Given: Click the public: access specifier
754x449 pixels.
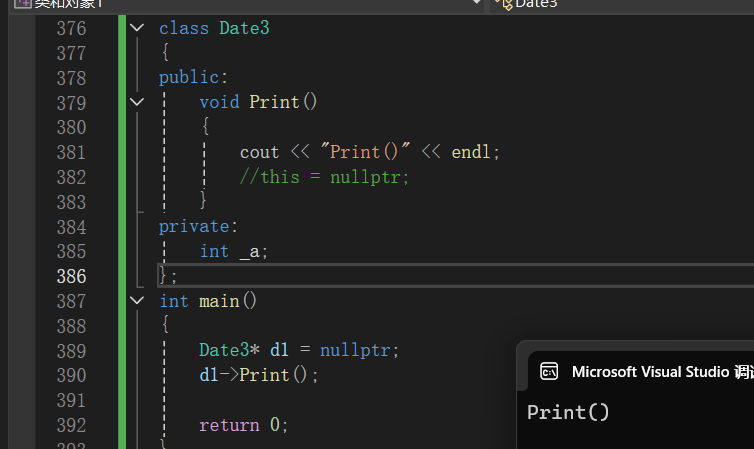Looking at the screenshot, I should (x=193, y=77).
